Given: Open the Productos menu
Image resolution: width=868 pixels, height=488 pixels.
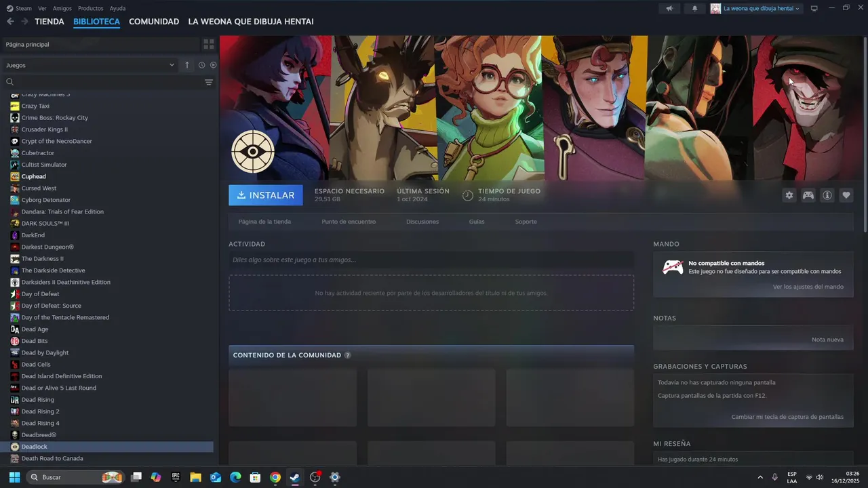Looking at the screenshot, I should click(x=91, y=8).
